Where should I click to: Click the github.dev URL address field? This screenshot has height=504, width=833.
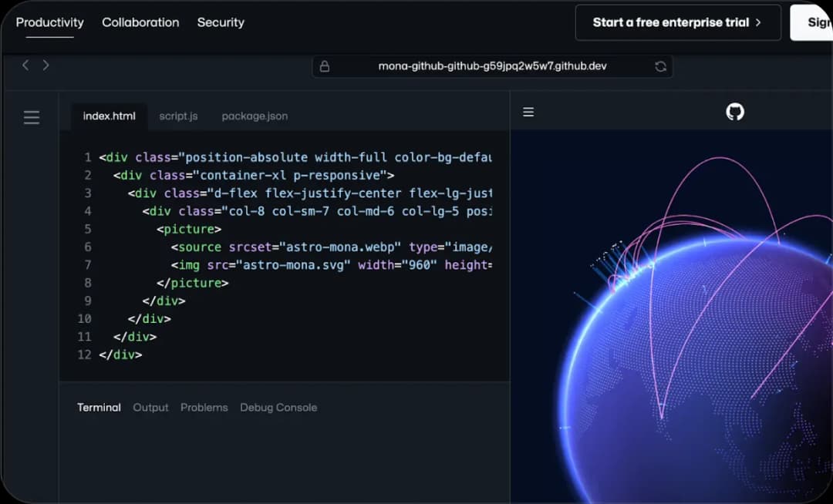click(x=492, y=66)
